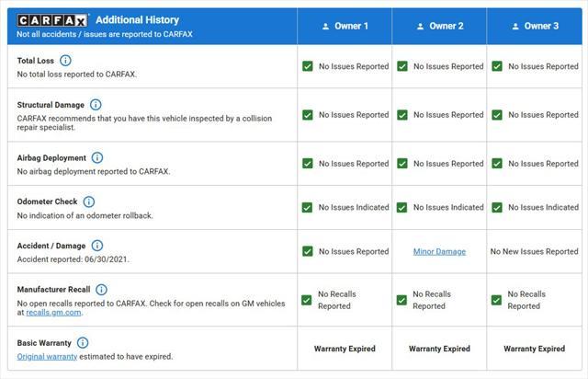Click Airbag Deployment green check for Owner 1
The height and width of the screenshot is (379, 588).
click(308, 164)
